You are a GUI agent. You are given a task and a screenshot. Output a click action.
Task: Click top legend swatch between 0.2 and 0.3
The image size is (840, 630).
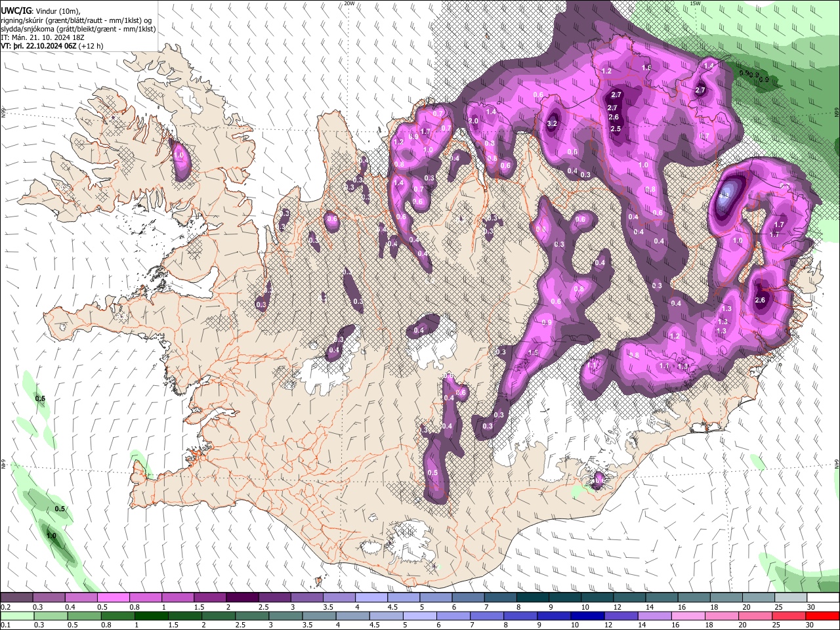[x=16, y=598]
